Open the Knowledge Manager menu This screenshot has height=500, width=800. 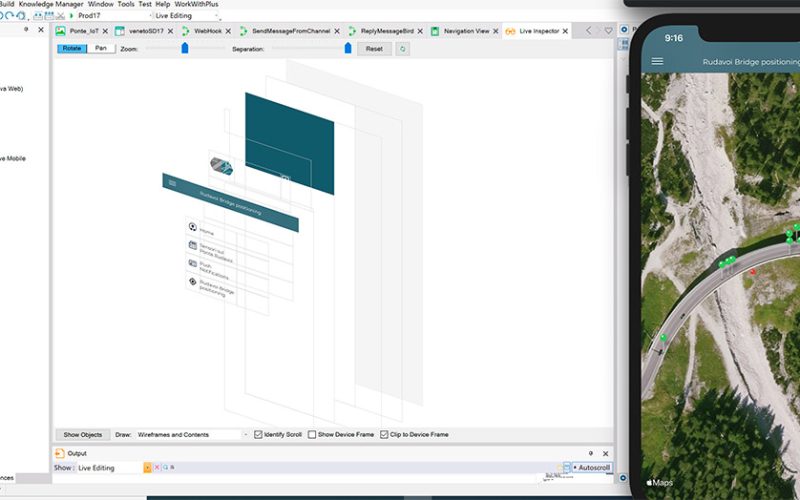click(x=51, y=4)
